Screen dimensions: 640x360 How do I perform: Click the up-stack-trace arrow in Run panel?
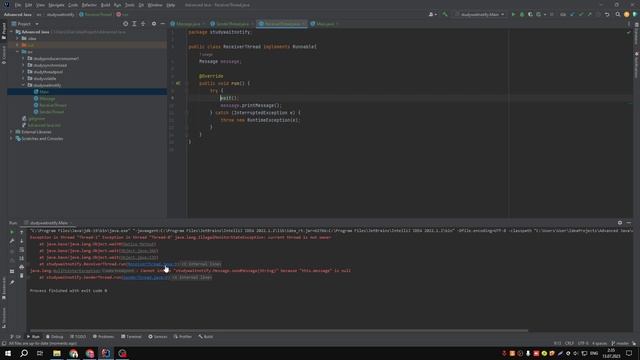point(22,232)
